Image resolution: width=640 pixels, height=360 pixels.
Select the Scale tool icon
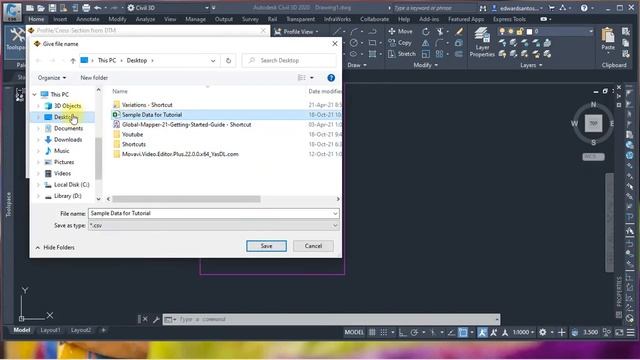click(x=426, y=54)
